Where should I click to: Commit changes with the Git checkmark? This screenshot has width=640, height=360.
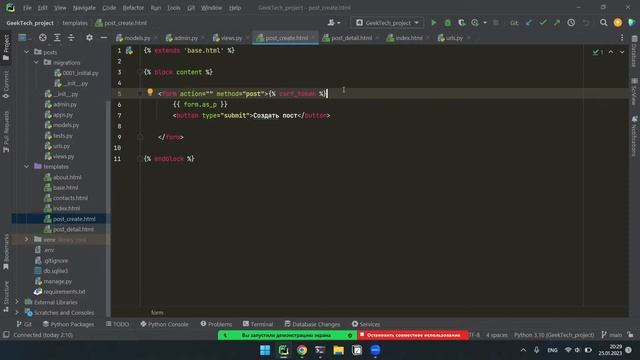[543, 23]
